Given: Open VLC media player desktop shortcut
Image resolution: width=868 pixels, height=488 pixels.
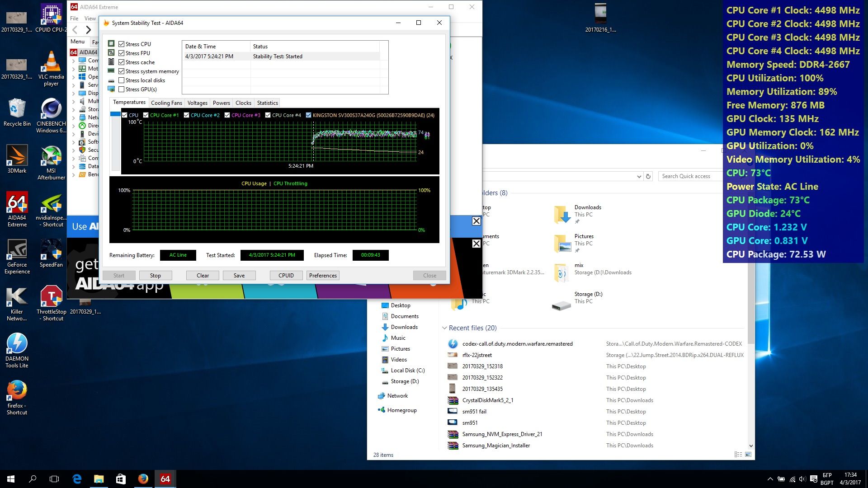Looking at the screenshot, I should pos(51,68).
